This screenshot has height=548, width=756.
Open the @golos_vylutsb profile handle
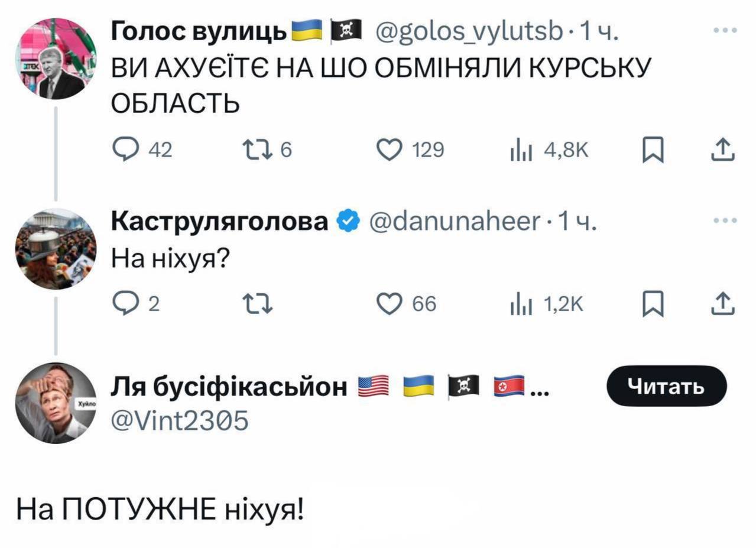468,30
